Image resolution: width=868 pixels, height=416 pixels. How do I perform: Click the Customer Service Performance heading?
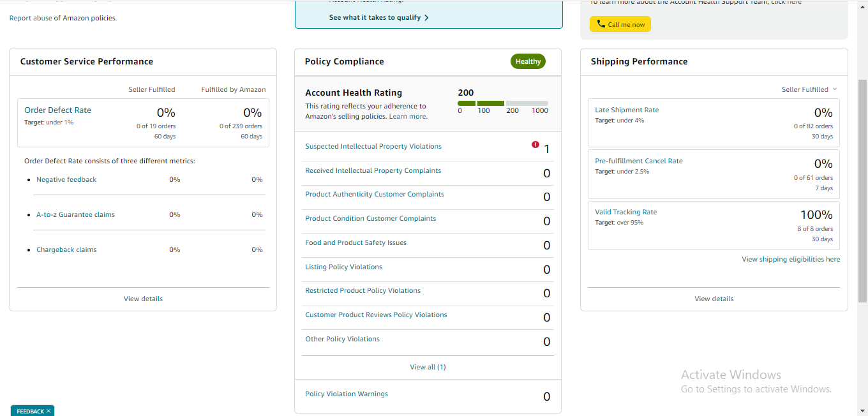point(87,61)
